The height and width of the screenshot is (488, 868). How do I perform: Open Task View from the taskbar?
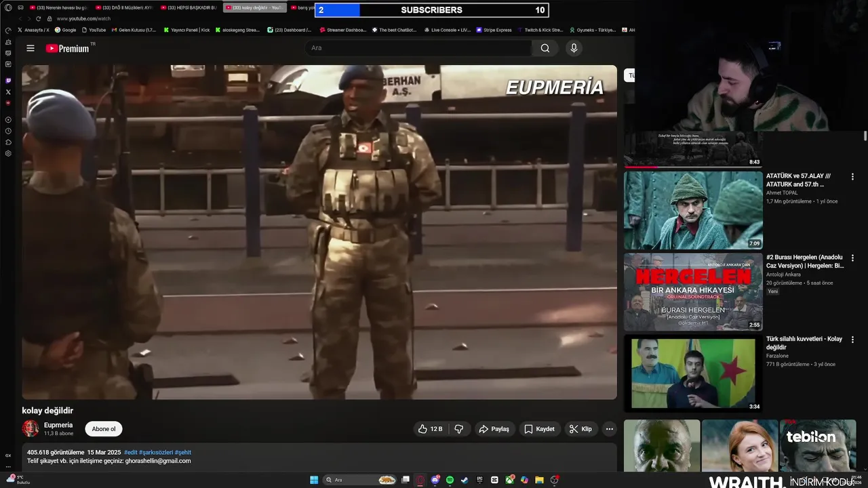406,480
